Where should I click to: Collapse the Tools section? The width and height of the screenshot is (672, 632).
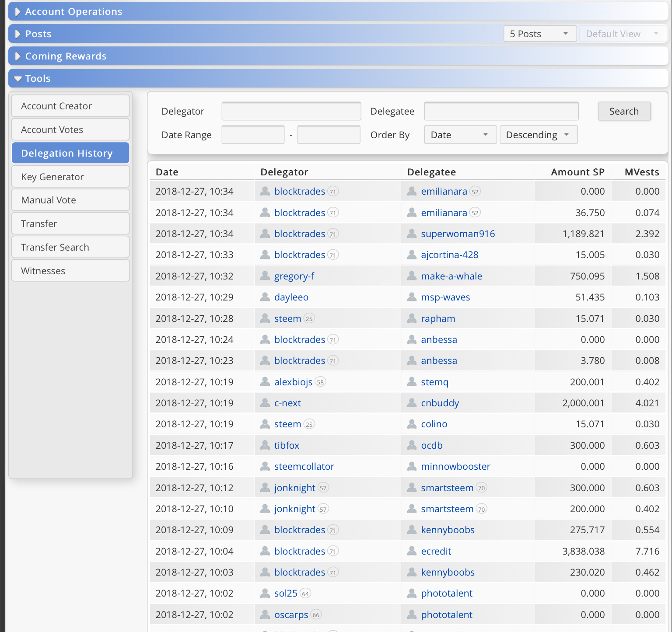[338, 78]
